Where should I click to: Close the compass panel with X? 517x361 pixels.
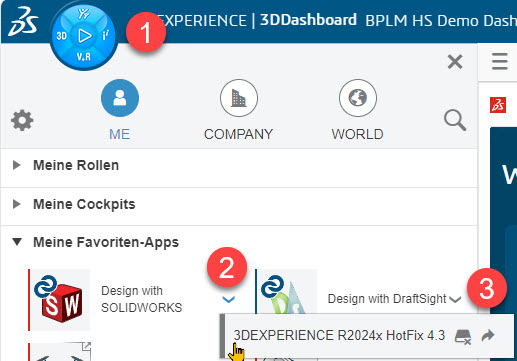coord(455,62)
